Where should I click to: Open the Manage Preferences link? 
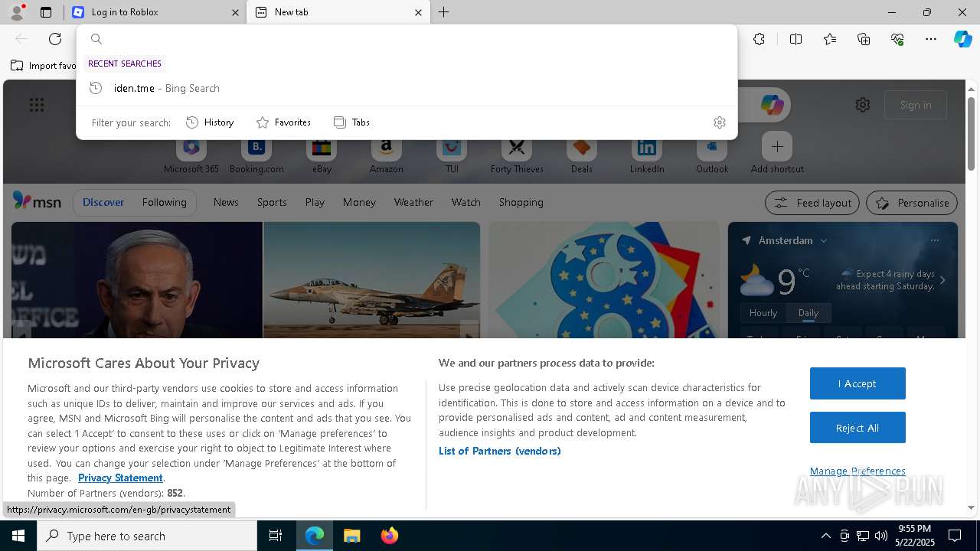click(857, 471)
